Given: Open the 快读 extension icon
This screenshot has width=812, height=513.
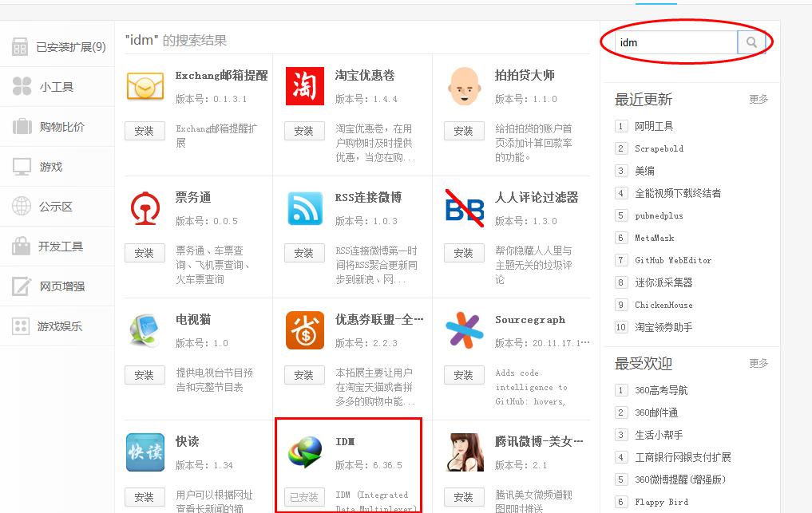Looking at the screenshot, I should tap(145, 453).
